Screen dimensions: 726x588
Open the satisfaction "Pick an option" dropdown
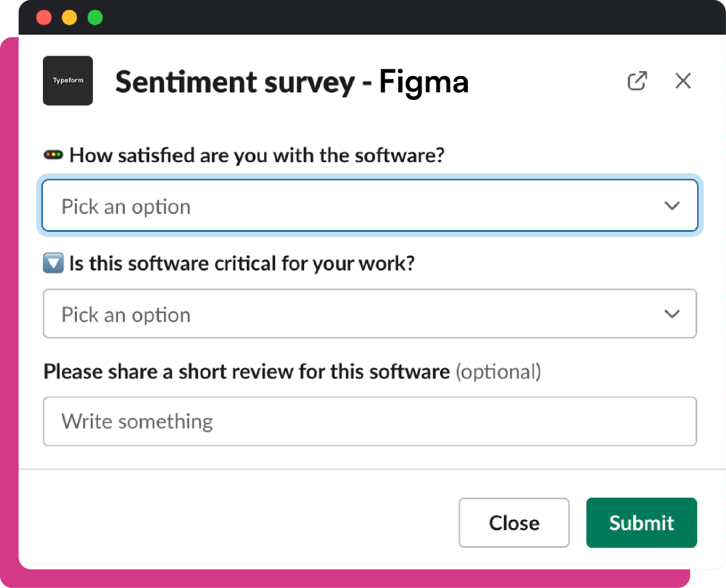coord(370,206)
